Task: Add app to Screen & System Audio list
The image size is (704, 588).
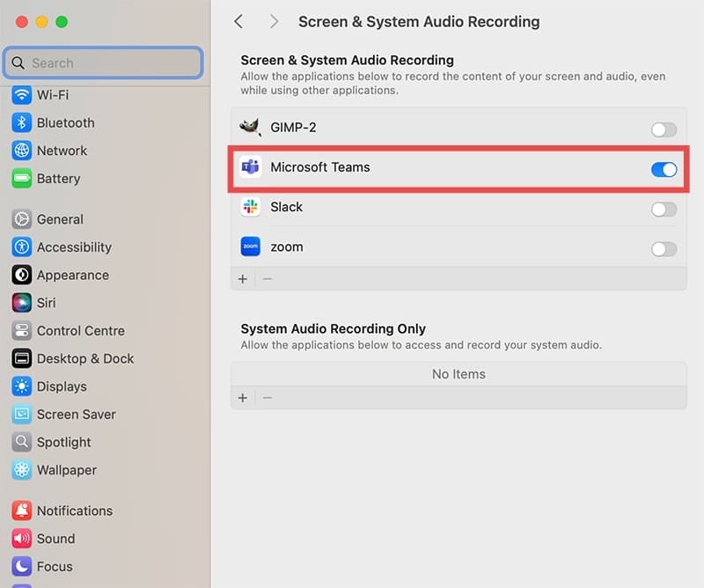Action: pos(243,279)
